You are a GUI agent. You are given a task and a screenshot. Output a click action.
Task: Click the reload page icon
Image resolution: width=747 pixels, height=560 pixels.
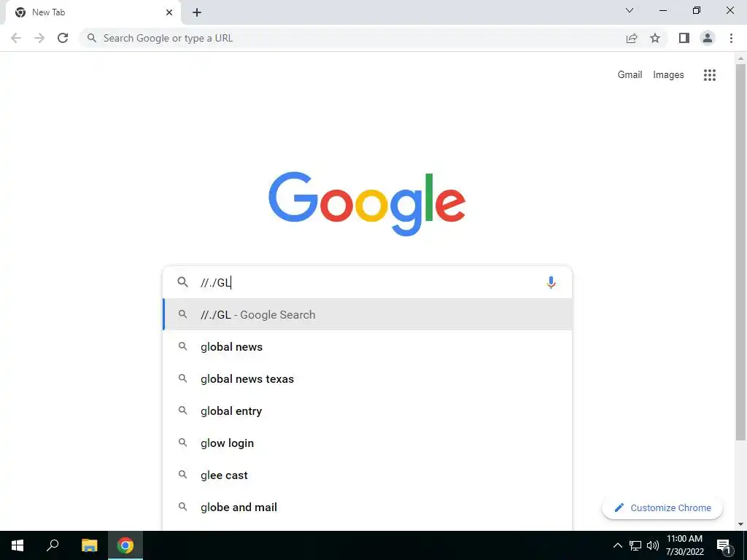click(x=63, y=38)
